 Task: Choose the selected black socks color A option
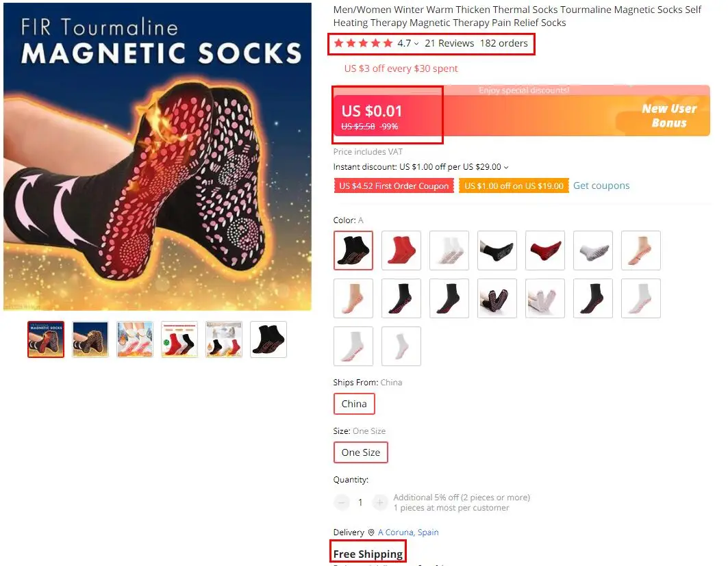click(x=353, y=250)
